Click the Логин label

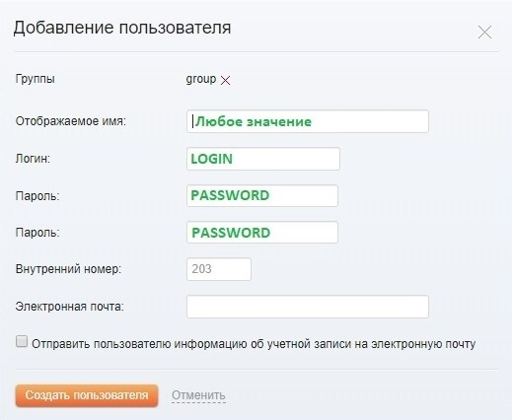(x=33, y=159)
